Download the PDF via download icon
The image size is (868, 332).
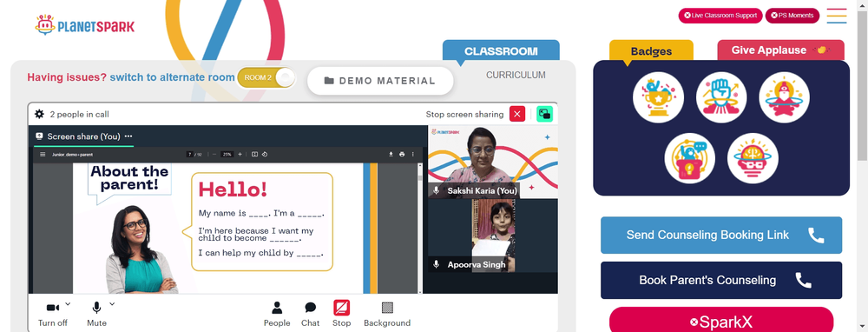pos(391,155)
